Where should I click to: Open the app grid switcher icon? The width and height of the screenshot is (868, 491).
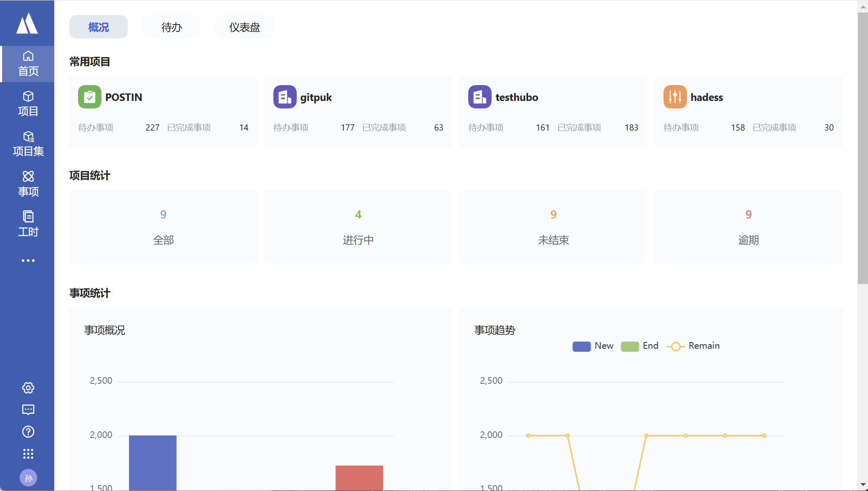[28, 453]
